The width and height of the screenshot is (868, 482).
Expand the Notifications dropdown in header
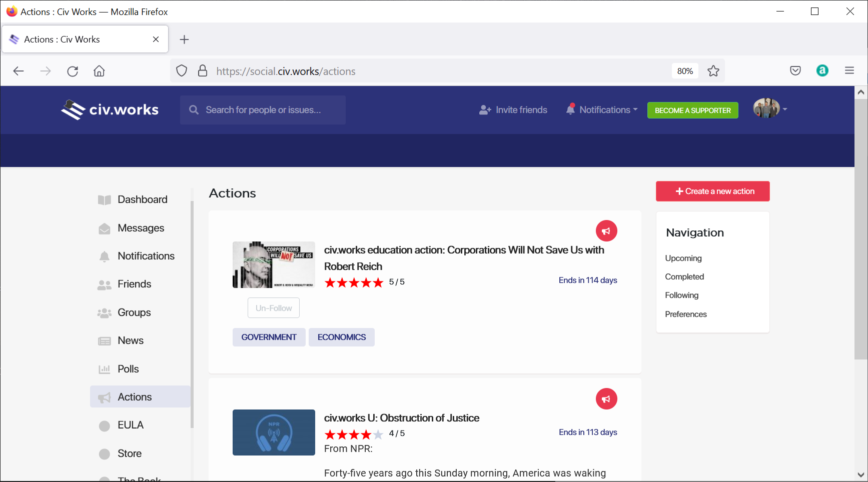point(602,110)
